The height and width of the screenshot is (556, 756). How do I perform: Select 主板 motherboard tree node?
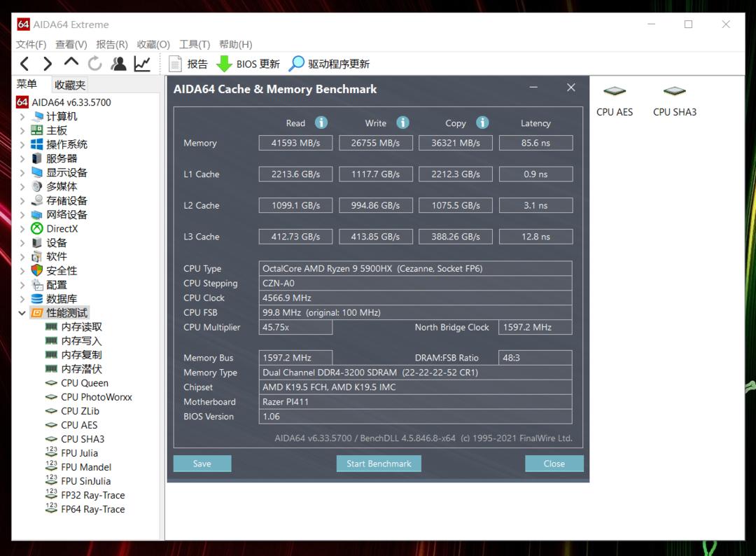57,131
